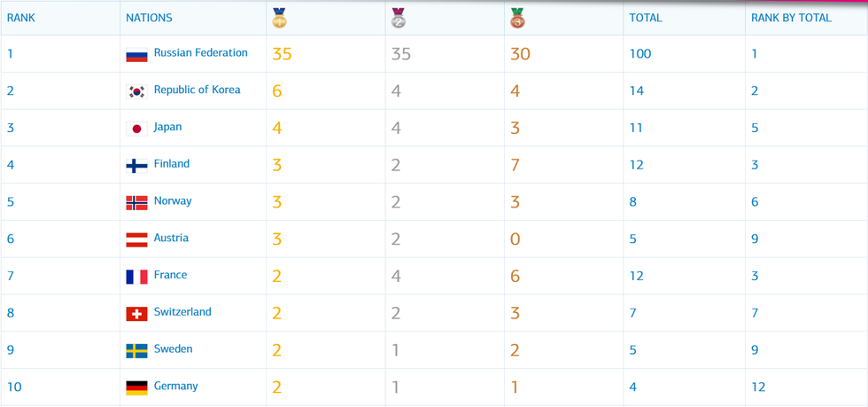
Task: Sort by the NATIONS column header
Action: (x=149, y=18)
